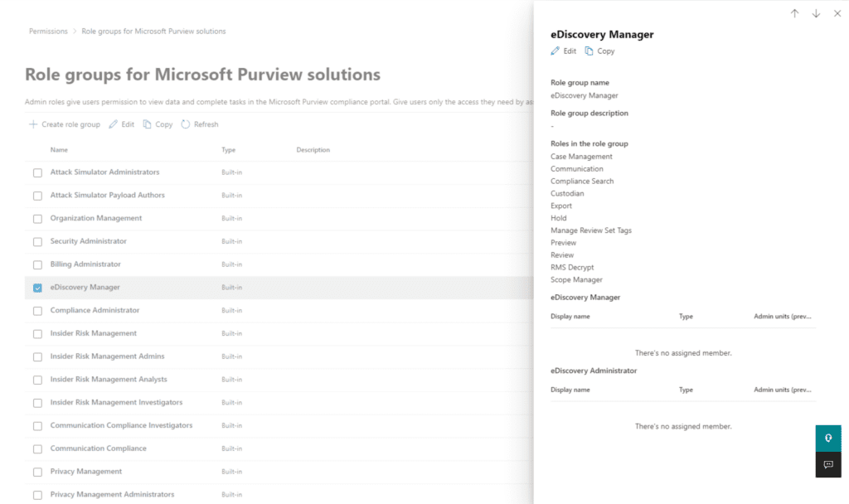The height and width of the screenshot is (504, 849).
Task: Click the Compliance Search role in the panel
Action: click(582, 182)
